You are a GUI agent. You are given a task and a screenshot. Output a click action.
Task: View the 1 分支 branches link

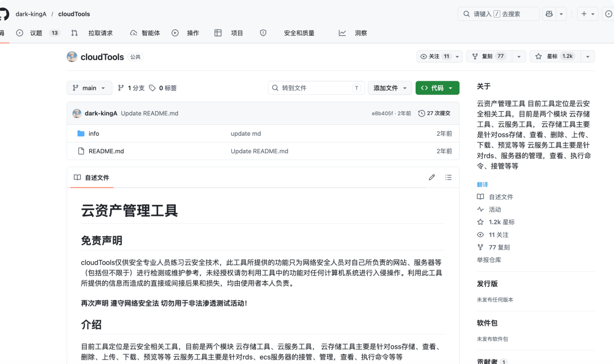(131, 88)
